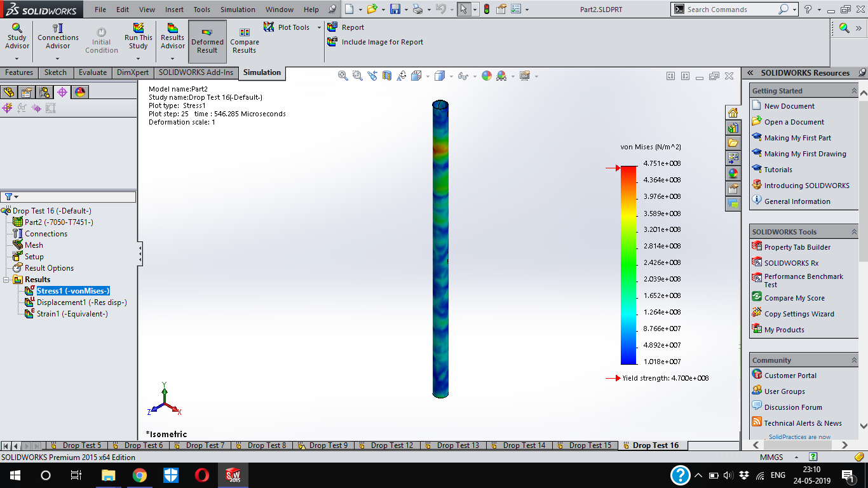Viewport: 868px width, 488px height.
Task: Open Compare Results
Action: tap(245, 41)
